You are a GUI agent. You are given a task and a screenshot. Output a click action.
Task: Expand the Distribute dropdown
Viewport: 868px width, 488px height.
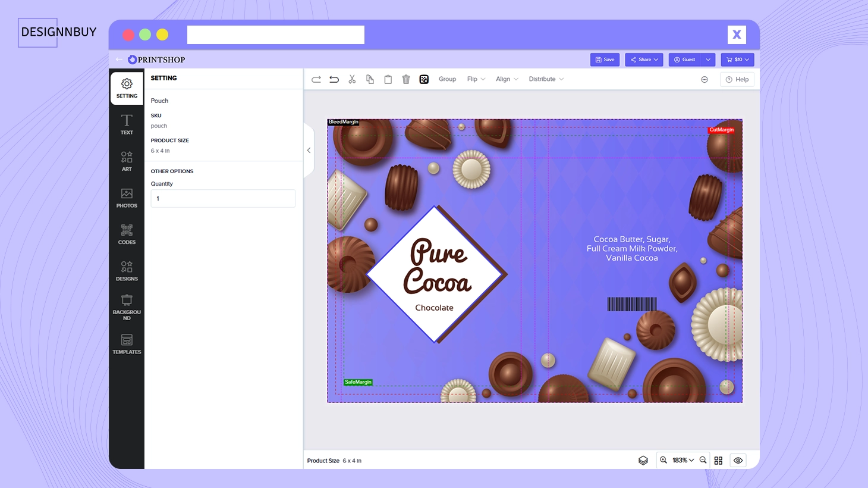[545, 79]
